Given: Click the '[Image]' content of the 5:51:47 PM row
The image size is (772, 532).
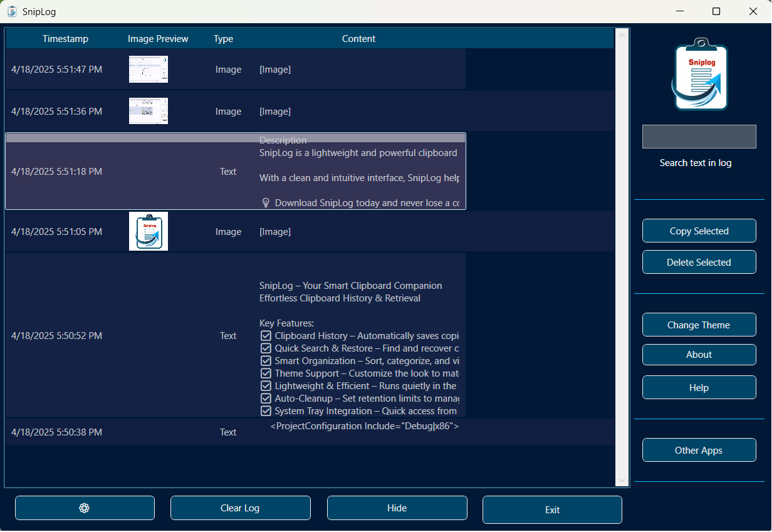Looking at the screenshot, I should (275, 70).
